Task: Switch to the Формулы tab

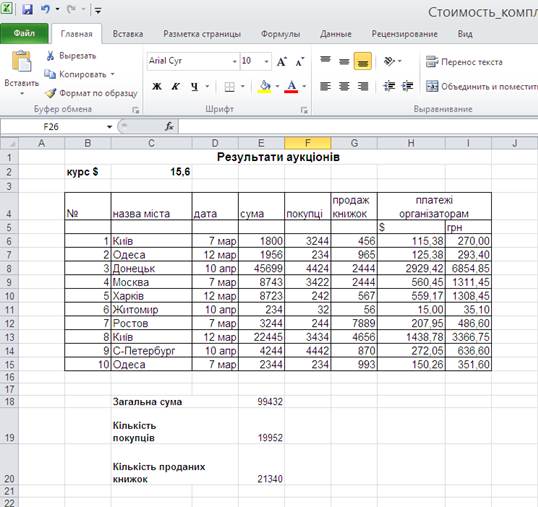Action: (280, 34)
